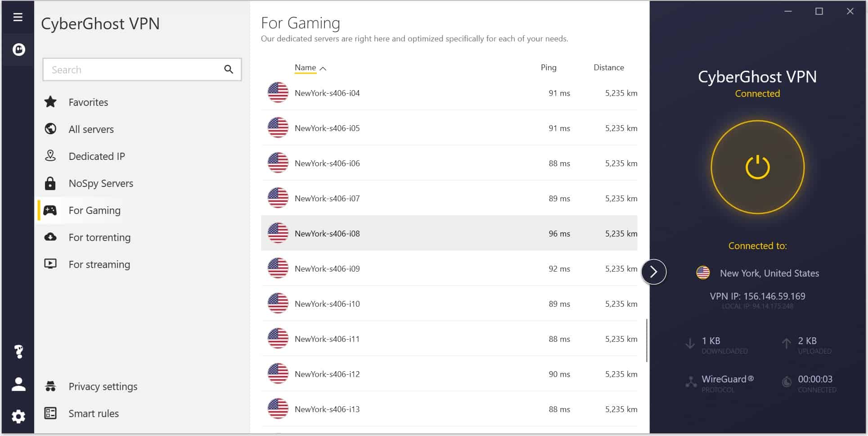Click the US flag of NewYork-s406-i06
The image size is (868, 436).
(x=278, y=163)
